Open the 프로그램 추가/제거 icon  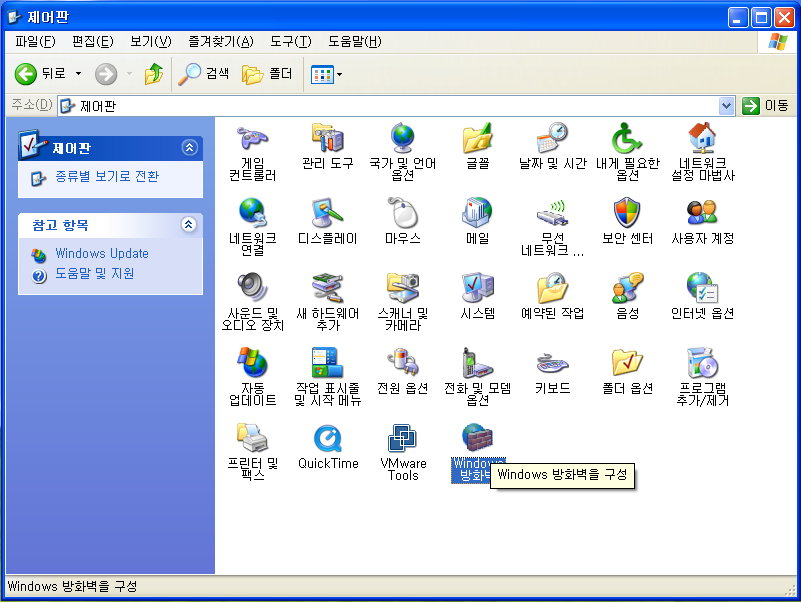tap(702, 363)
